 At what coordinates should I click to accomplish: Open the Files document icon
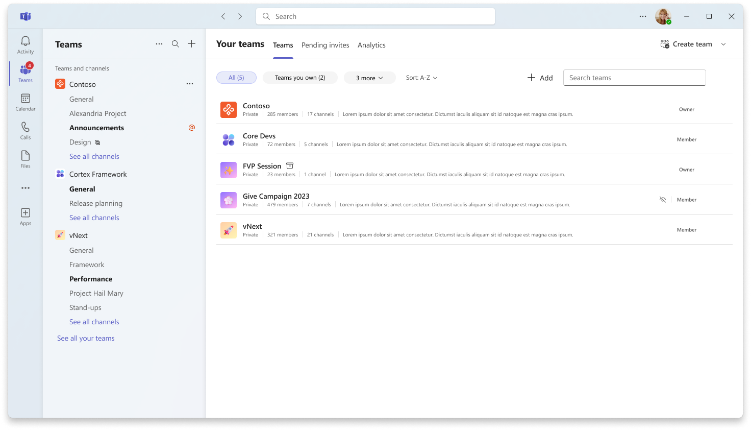25,156
